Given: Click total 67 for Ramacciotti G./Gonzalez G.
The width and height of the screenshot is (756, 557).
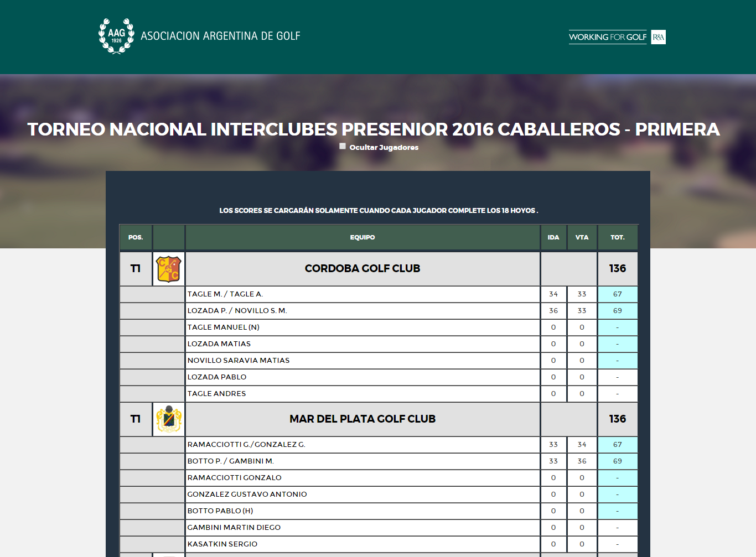Looking at the screenshot, I should click(x=618, y=445).
